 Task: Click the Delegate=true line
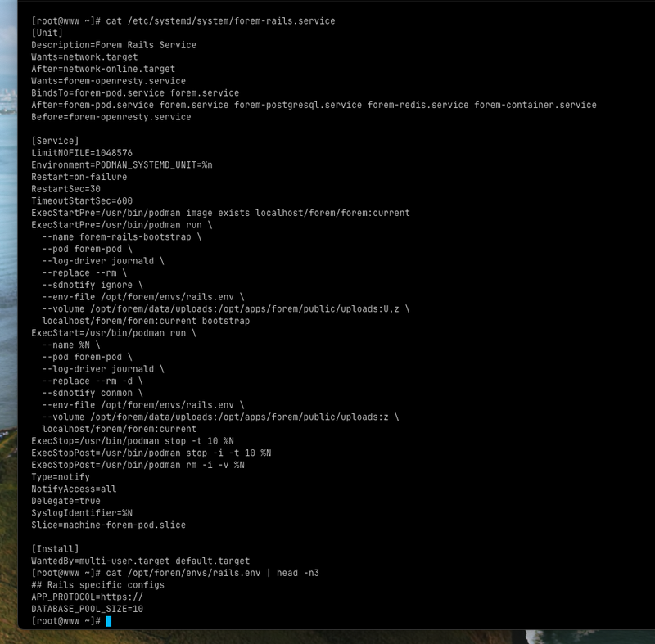[x=65, y=501]
